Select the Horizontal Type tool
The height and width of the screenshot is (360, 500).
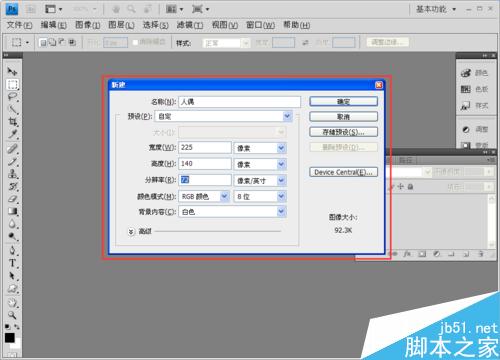point(12,263)
